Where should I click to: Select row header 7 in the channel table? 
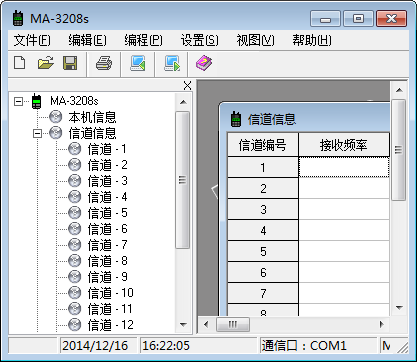coord(263,293)
